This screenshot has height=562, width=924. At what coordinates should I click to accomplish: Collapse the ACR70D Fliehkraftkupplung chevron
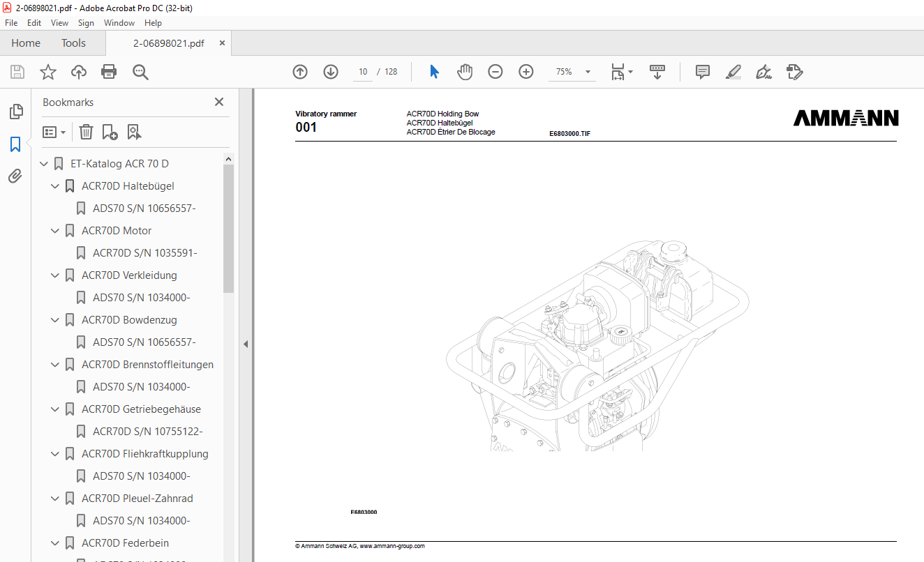[55, 454]
